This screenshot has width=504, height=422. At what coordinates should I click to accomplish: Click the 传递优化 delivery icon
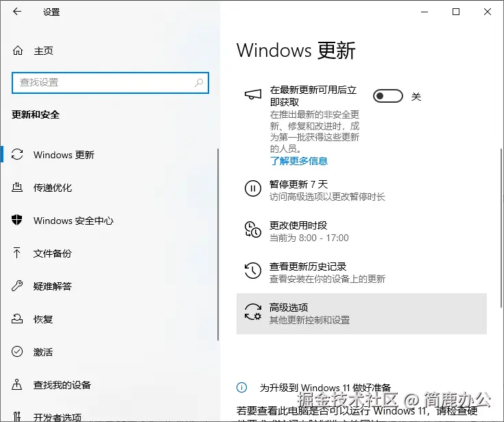[17, 187]
